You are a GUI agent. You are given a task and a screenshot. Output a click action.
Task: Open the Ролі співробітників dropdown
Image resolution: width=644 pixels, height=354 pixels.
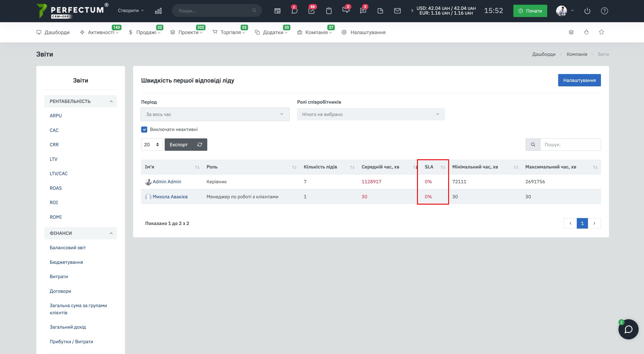[x=371, y=114]
